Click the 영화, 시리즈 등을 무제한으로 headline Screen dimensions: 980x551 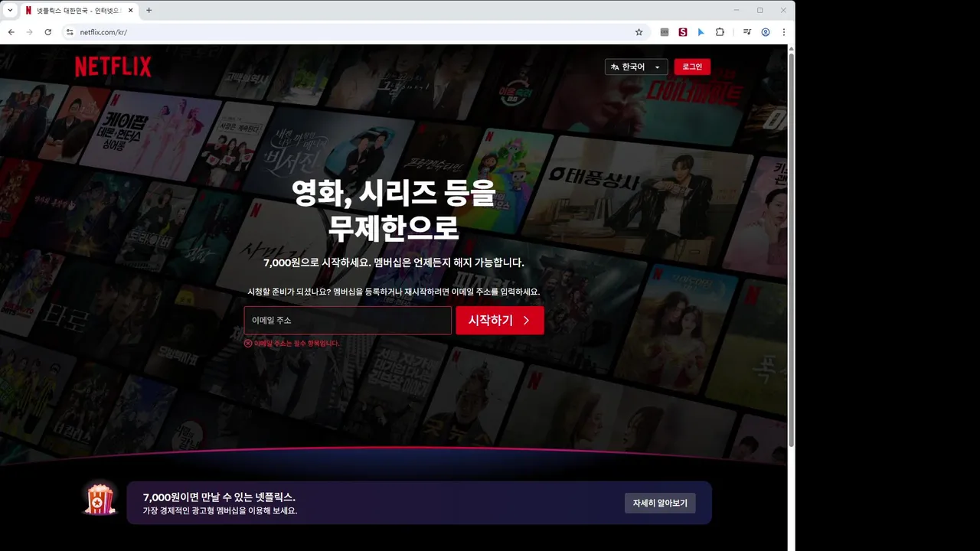click(x=394, y=210)
